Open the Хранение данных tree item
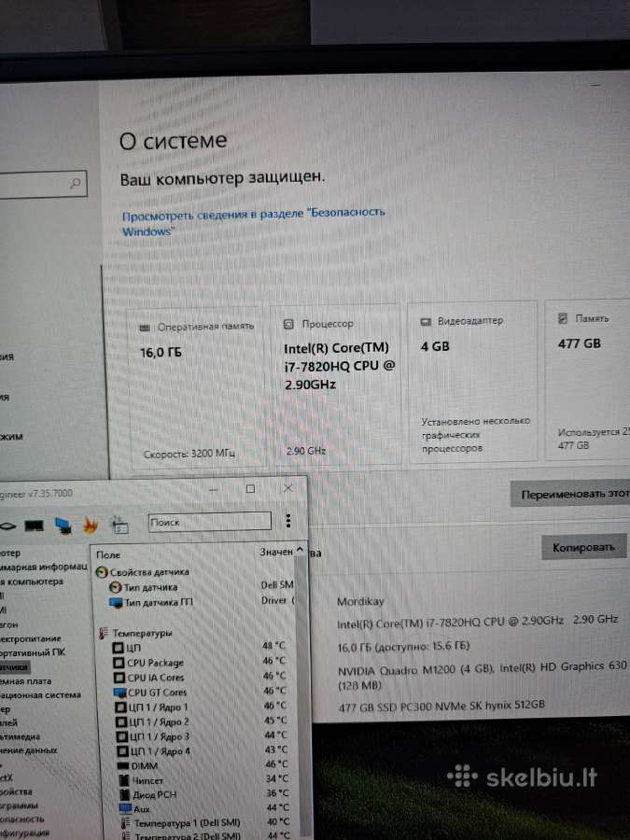Viewport: 630px width, 840px height. [29, 750]
